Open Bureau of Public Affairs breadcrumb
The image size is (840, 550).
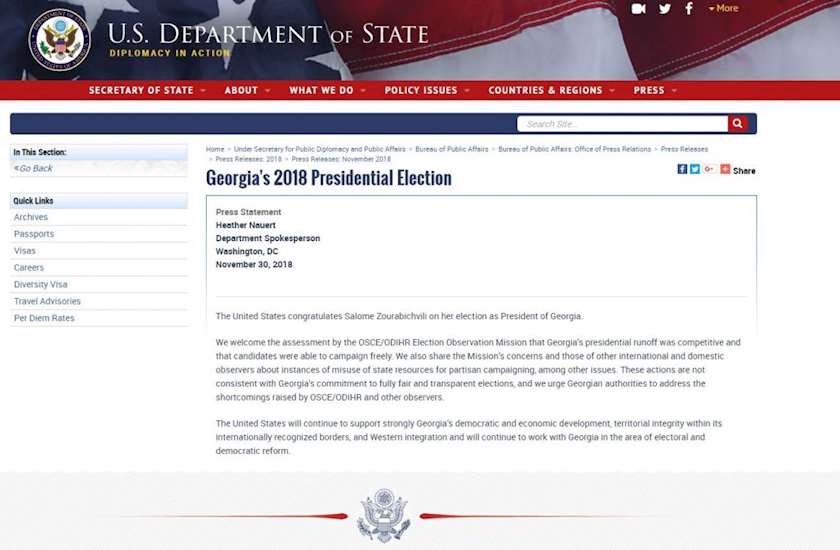point(452,149)
